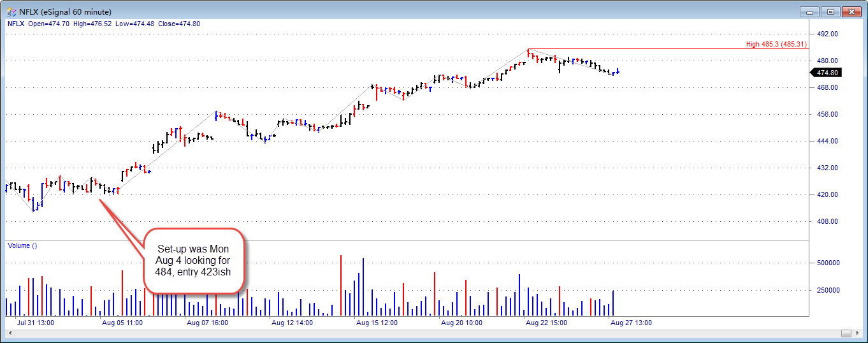Click the 444.00 price axis label
The width and height of the screenshot is (868, 343).
click(x=827, y=141)
